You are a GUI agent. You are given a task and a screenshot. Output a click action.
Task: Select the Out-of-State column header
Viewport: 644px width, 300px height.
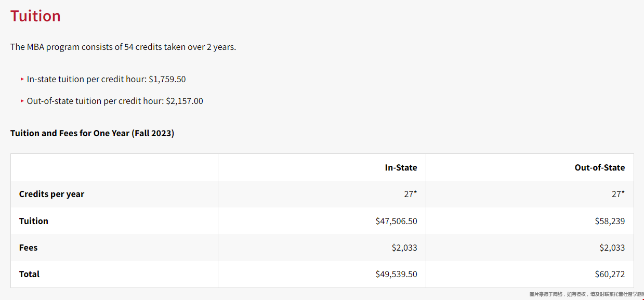pyautogui.click(x=600, y=167)
